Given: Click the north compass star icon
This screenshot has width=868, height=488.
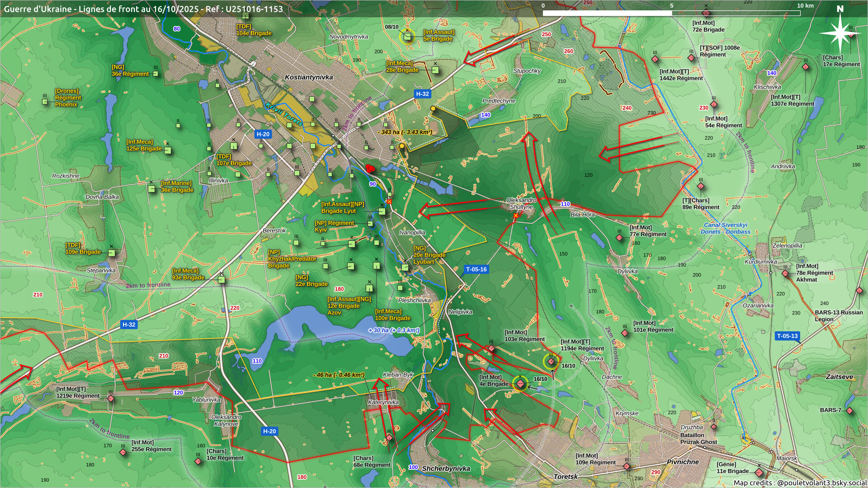Looking at the screenshot, I should click(840, 33).
